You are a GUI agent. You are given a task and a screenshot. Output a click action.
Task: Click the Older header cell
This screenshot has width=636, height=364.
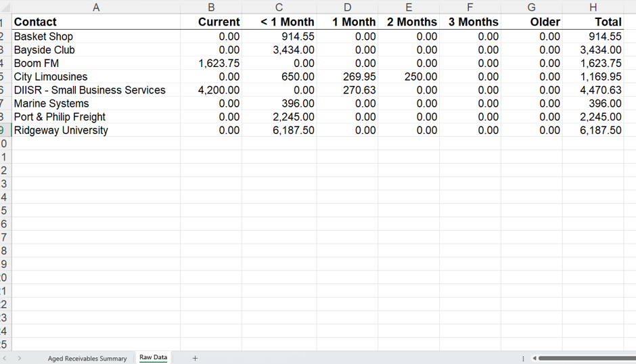click(532, 22)
